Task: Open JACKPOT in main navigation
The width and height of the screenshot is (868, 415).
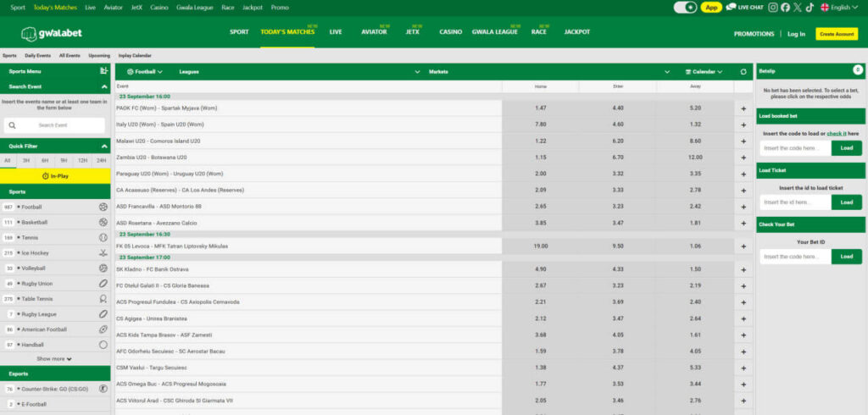Action: point(576,32)
